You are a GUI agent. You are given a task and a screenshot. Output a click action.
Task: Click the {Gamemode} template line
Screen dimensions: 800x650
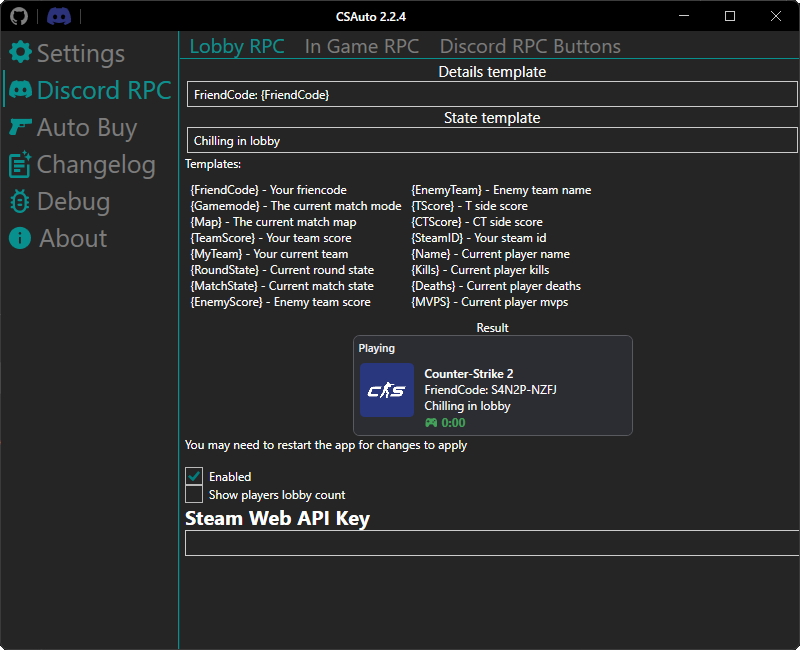(x=296, y=206)
